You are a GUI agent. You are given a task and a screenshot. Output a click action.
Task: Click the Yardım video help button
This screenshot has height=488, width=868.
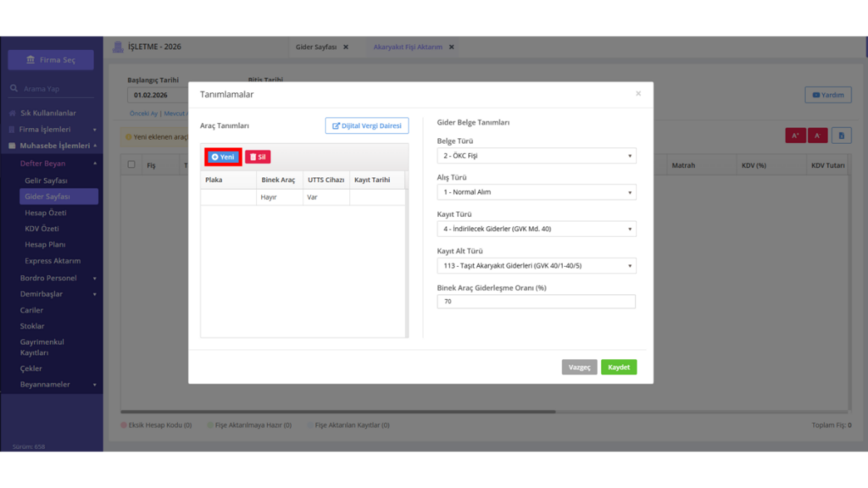pos(828,95)
